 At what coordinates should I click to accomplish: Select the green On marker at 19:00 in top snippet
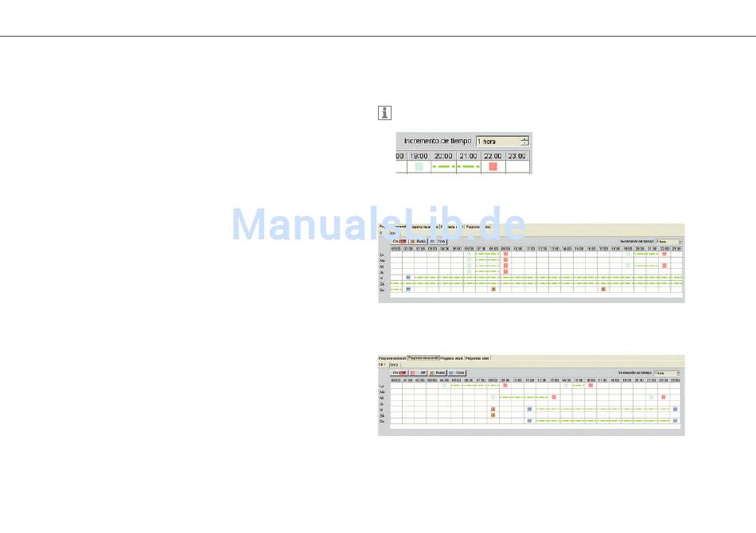[419, 166]
